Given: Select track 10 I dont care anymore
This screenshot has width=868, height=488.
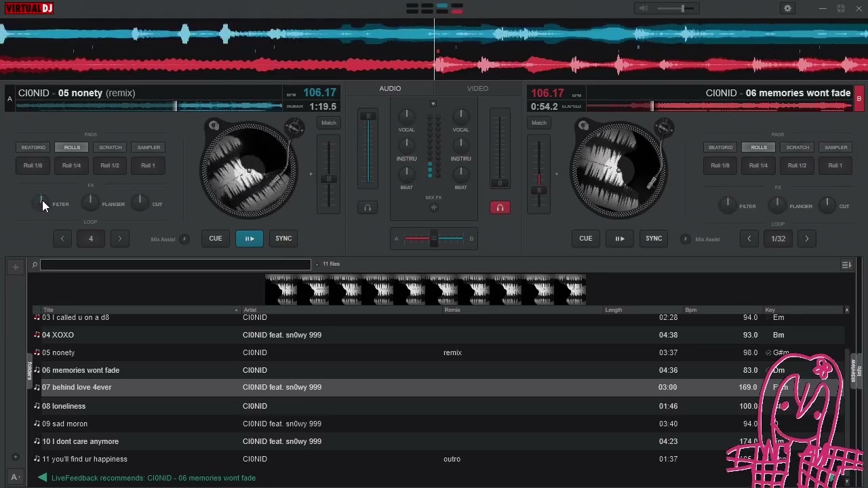Looking at the screenshot, I should pos(439,441).
